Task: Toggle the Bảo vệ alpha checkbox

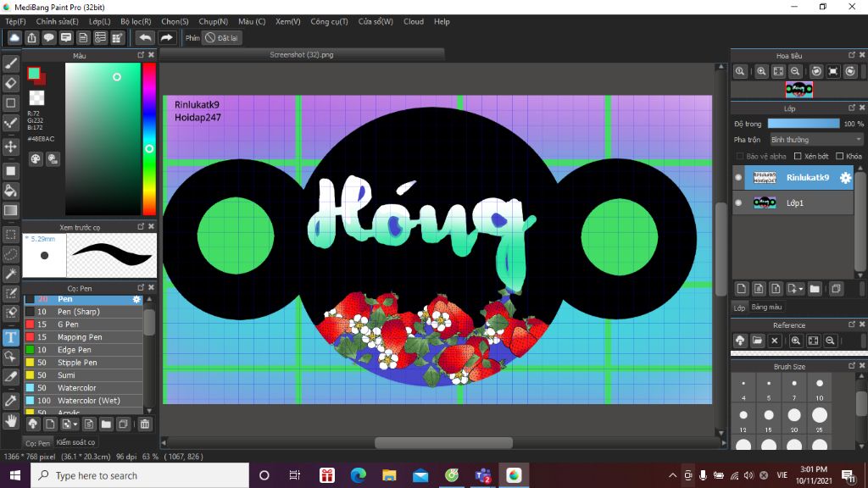Action: (x=739, y=156)
